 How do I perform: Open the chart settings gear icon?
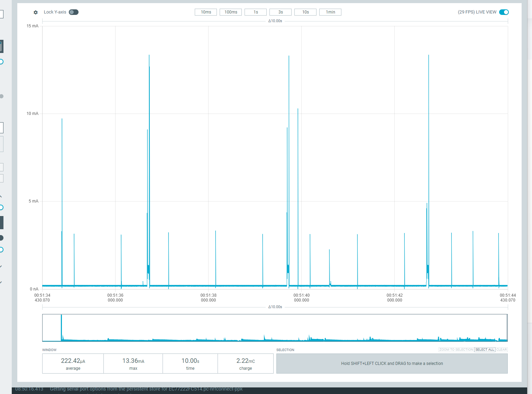[36, 12]
